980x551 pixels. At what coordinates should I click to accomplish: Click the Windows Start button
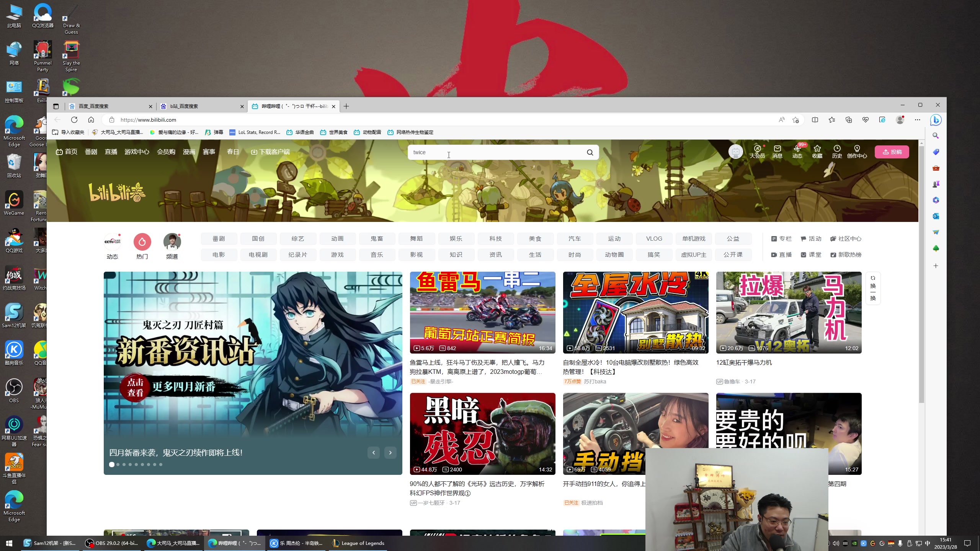pyautogui.click(x=9, y=543)
